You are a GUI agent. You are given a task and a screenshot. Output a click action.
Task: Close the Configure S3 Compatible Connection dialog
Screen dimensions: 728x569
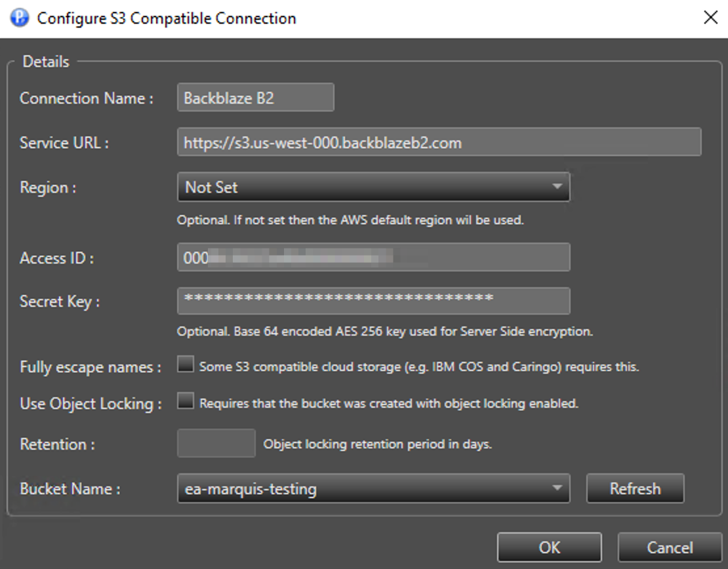coord(710,18)
